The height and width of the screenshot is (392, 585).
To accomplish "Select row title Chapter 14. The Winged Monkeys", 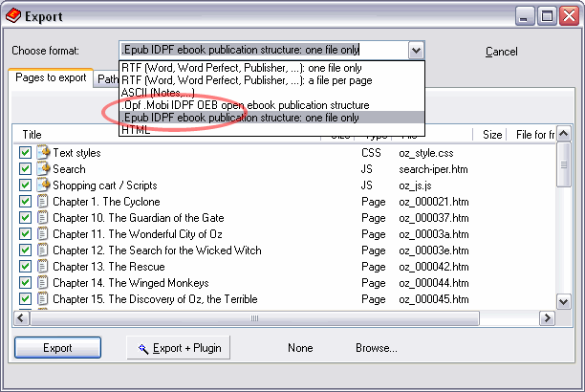I will [131, 283].
